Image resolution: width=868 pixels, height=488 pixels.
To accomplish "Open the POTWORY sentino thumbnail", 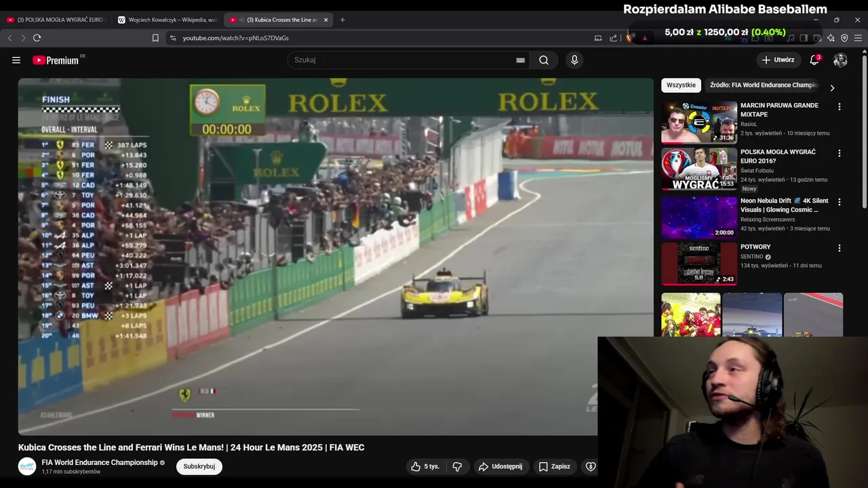I will point(699,264).
